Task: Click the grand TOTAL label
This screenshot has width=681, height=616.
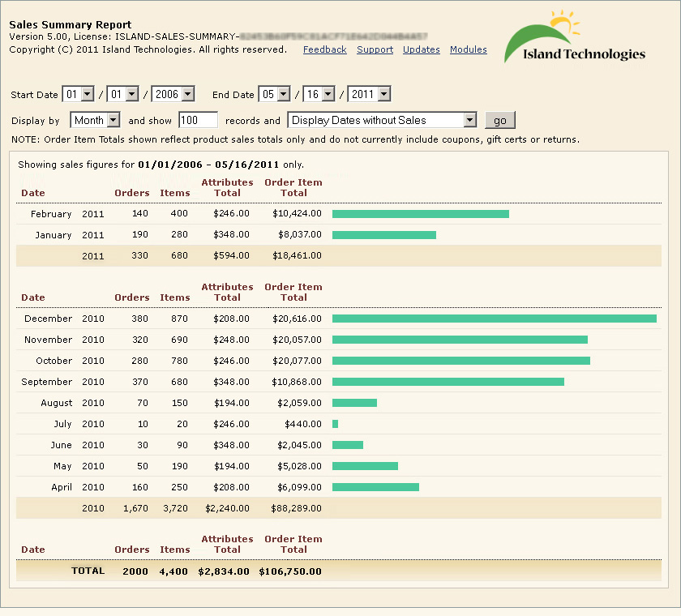Action: (x=88, y=571)
